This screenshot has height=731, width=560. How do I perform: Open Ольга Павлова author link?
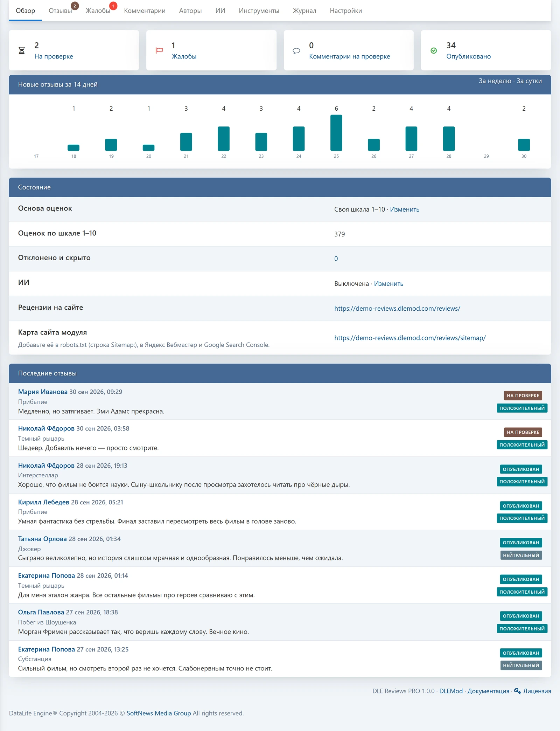[x=41, y=612]
